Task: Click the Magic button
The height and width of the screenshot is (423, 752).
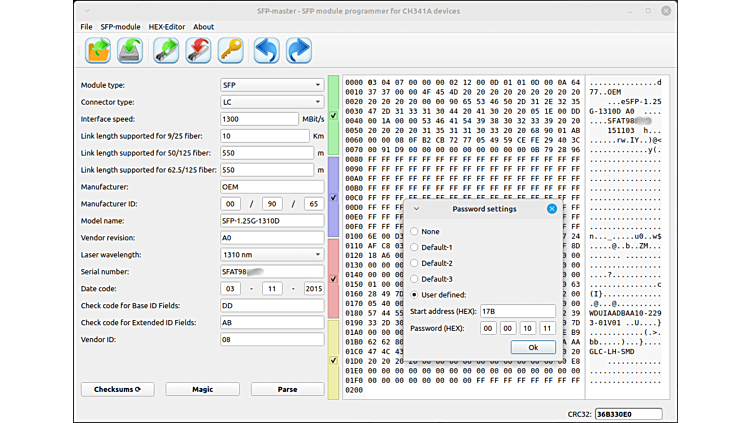Action: [202, 389]
